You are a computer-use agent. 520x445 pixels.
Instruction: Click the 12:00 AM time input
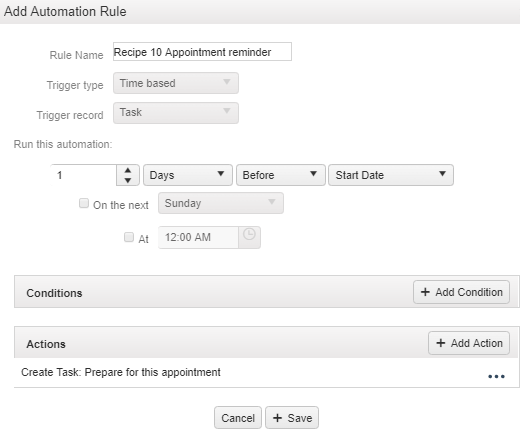[x=198, y=237]
